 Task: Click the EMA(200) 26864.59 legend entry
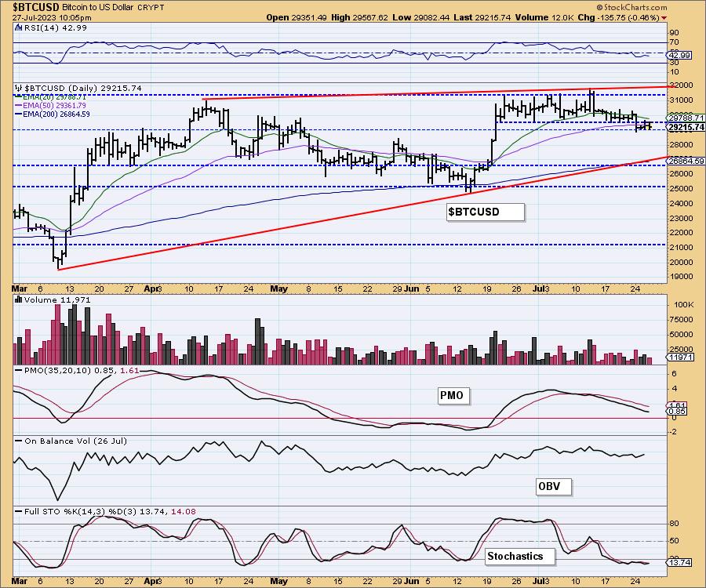point(53,114)
